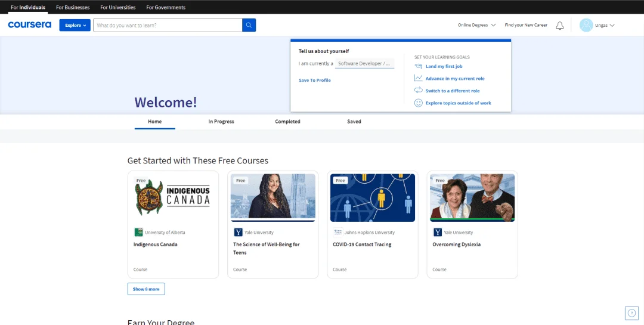
Task: Choose Advance in my current role
Action: pyautogui.click(x=455, y=79)
